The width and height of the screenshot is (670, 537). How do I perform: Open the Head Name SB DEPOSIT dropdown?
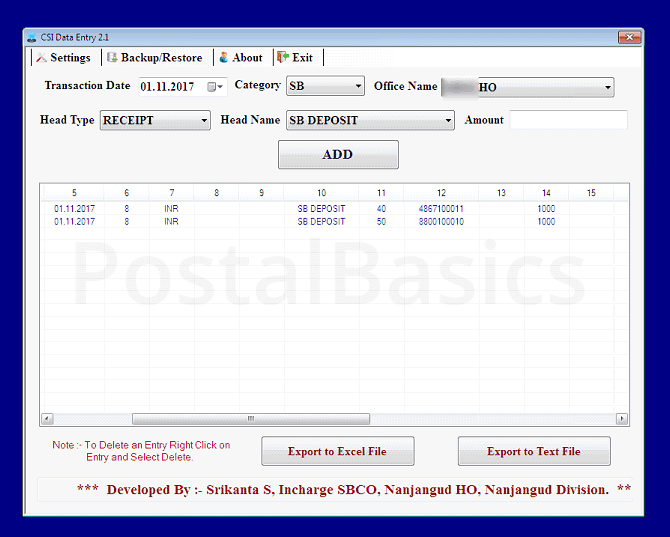[448, 121]
